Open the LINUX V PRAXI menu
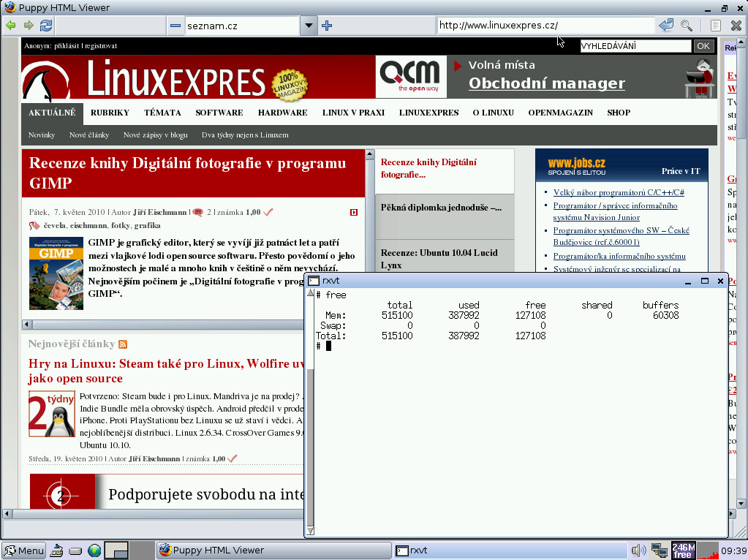 [353, 113]
